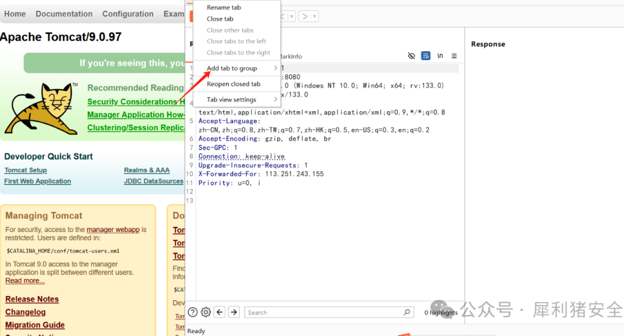This screenshot has height=336, width=644.
Task: Open First Web Application link
Action: [38, 181]
